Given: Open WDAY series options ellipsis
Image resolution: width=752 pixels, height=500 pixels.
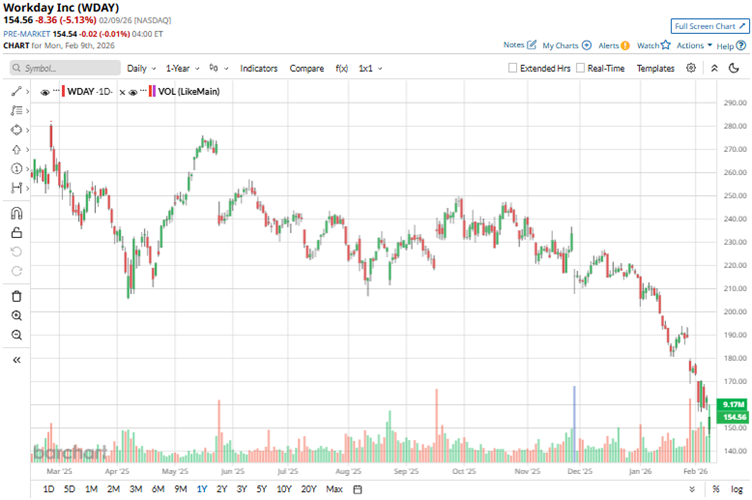Looking at the screenshot, I should (56, 90).
